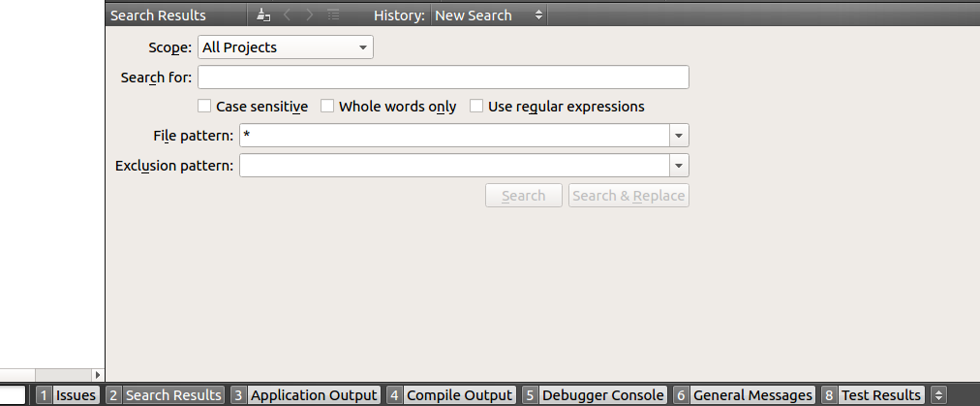Show the Compile Output pane
The image size is (980, 406).
coord(449,395)
